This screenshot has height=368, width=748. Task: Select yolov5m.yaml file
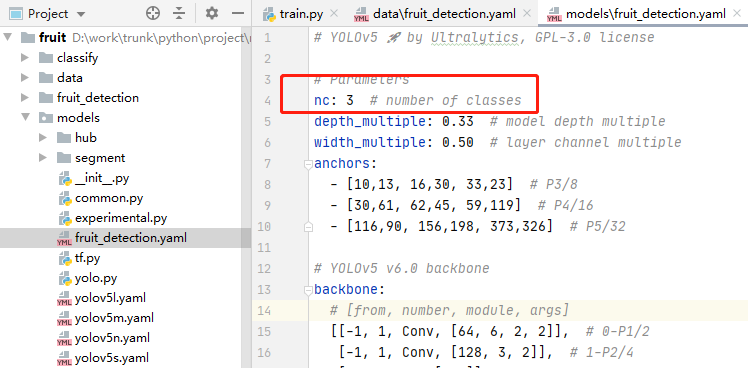tap(114, 318)
